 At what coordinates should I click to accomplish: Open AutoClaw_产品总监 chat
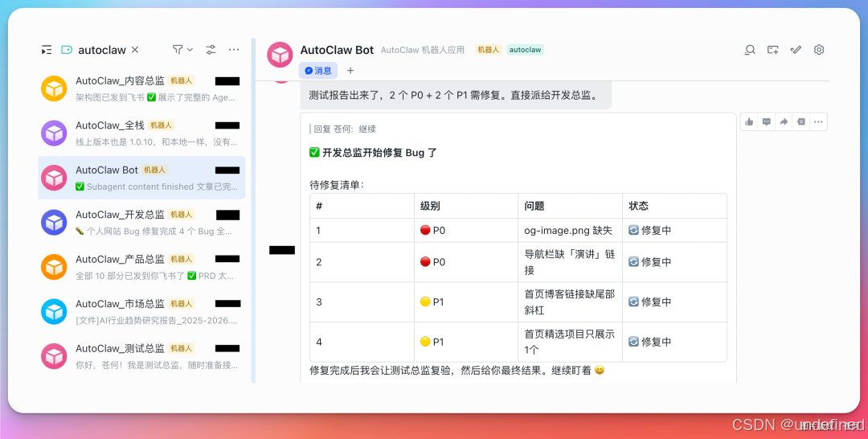click(141, 267)
